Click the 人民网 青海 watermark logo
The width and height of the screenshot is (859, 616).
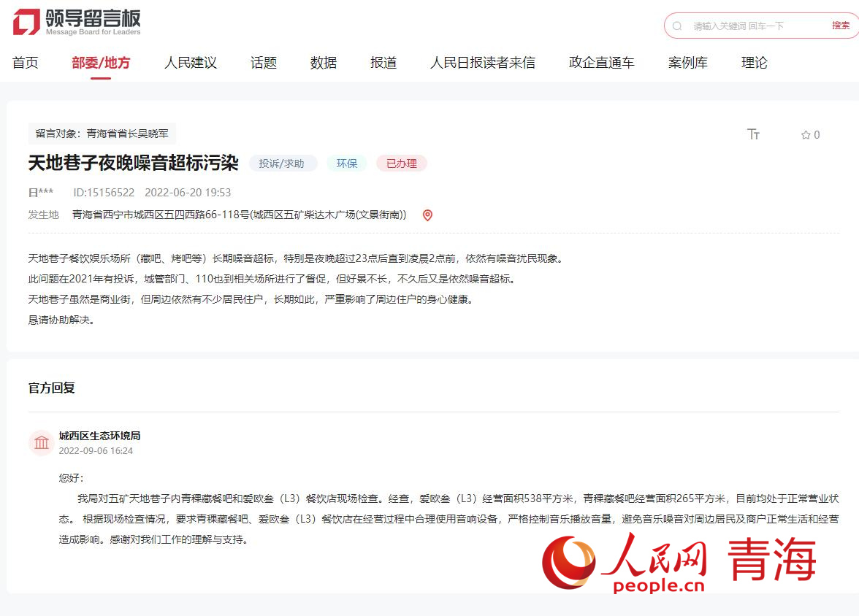tap(679, 563)
